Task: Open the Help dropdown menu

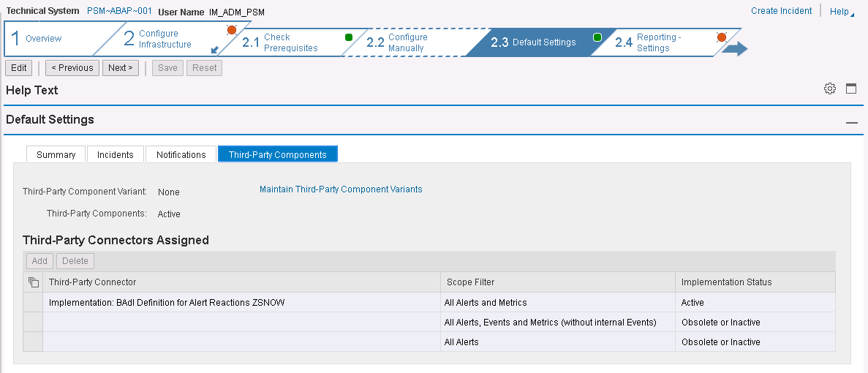Action: click(842, 12)
